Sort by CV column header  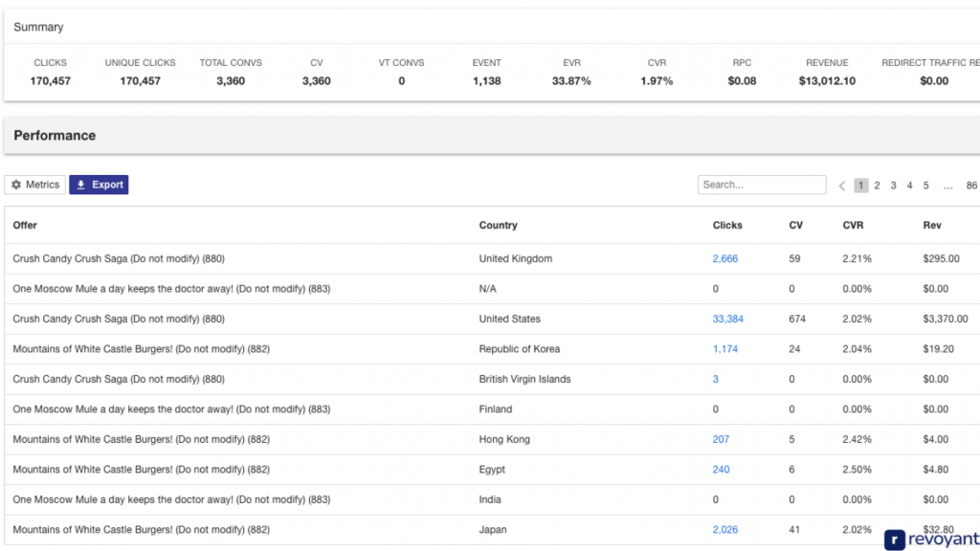pyautogui.click(x=795, y=226)
